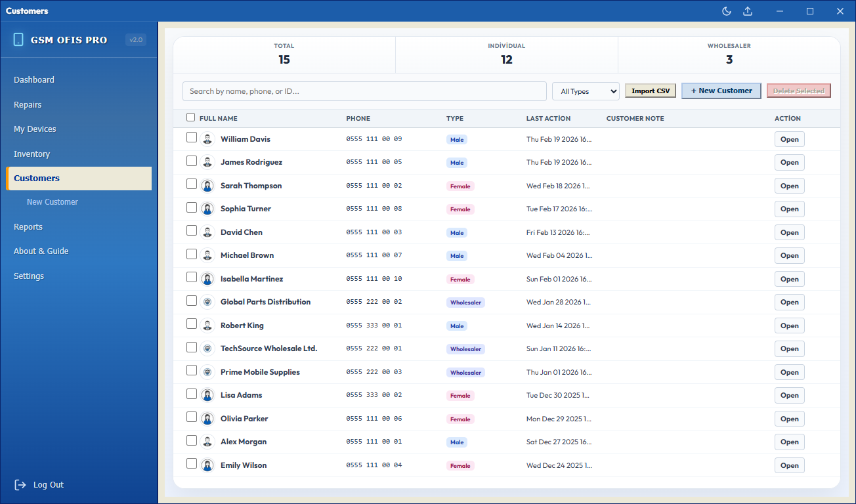
Task: Open Alex Morgan's customer record
Action: point(790,442)
